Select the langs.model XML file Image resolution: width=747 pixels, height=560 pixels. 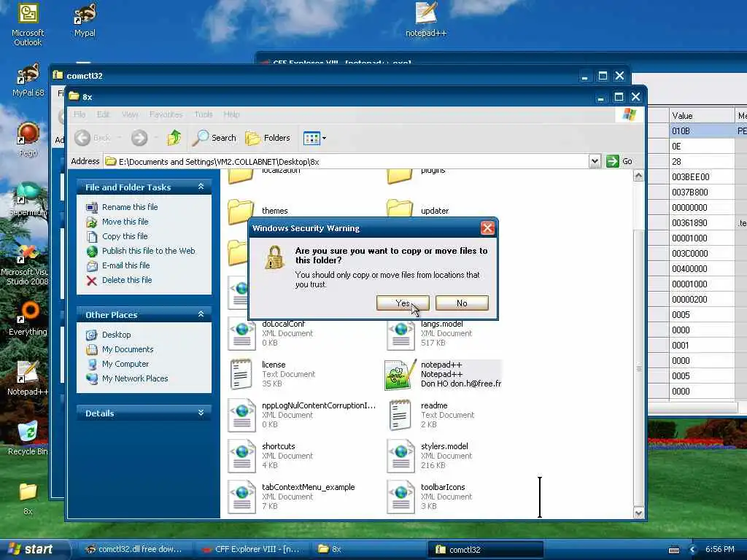tap(429, 333)
